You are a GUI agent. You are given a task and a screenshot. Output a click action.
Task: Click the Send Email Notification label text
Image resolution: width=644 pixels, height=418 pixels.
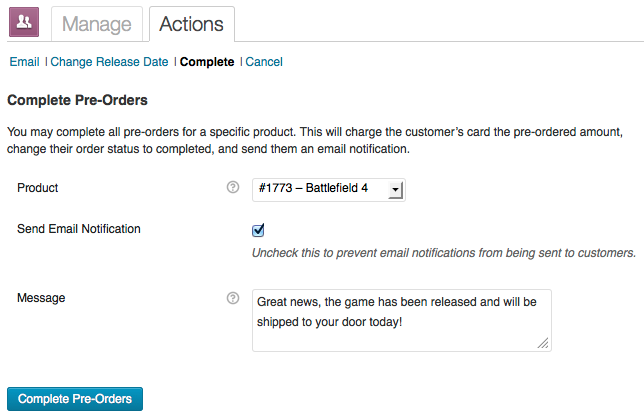click(x=79, y=229)
